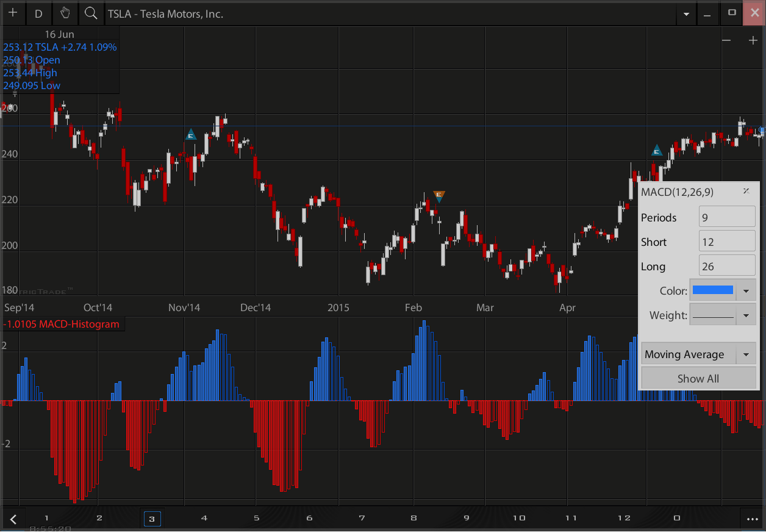Switch to page tab 4

204,518
